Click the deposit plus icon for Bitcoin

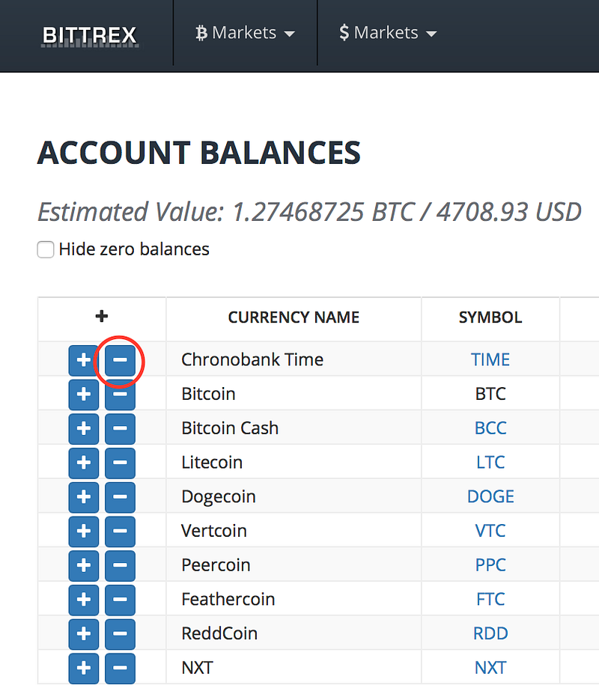pos(84,395)
